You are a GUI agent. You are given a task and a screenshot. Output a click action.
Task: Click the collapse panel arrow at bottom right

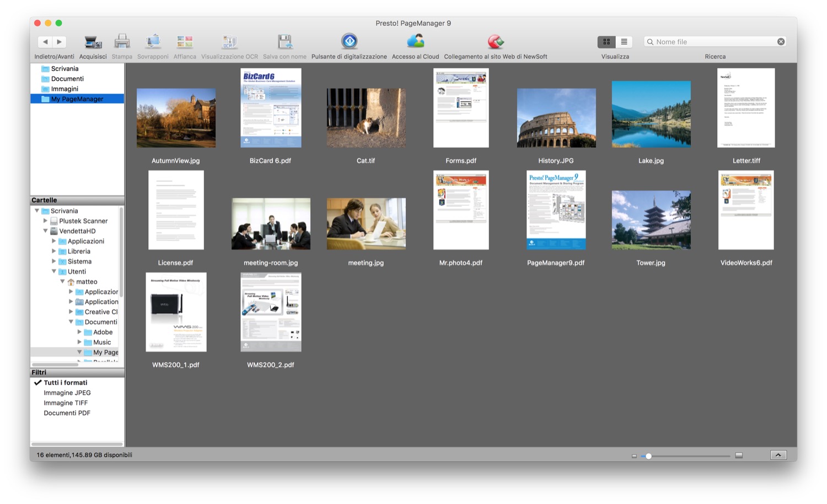point(778,455)
